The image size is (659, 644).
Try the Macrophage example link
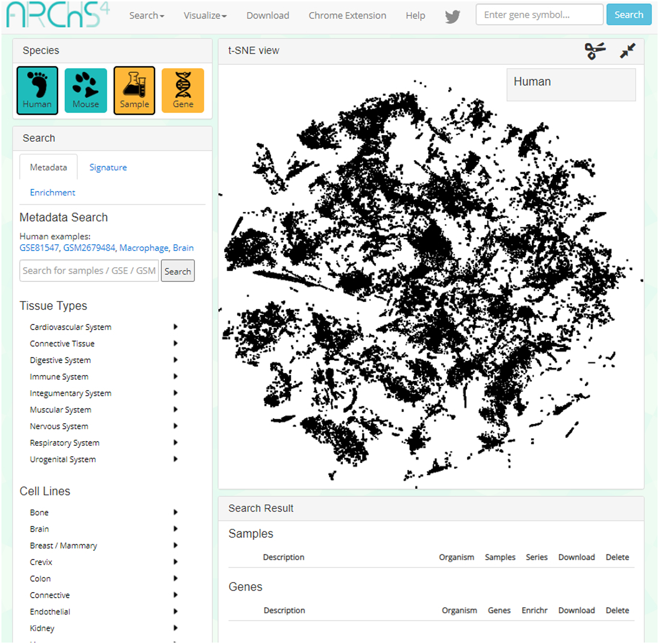click(x=144, y=248)
